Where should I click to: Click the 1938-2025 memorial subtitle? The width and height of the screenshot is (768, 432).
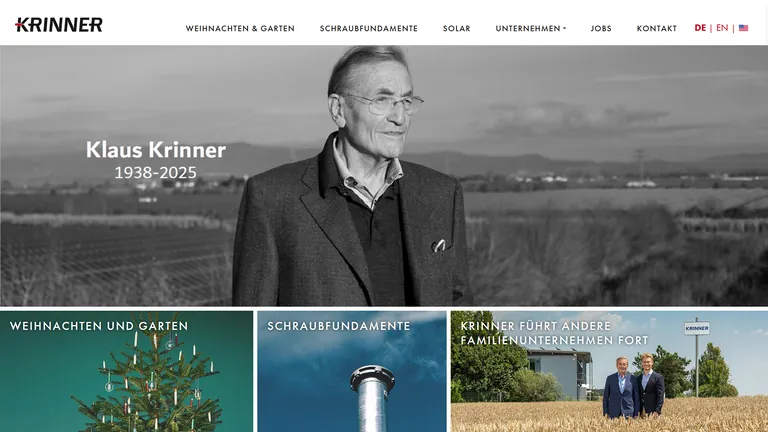click(155, 172)
